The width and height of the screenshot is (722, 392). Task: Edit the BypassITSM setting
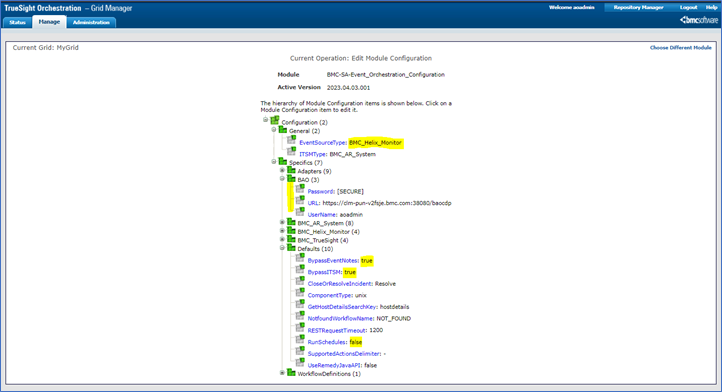(325, 272)
